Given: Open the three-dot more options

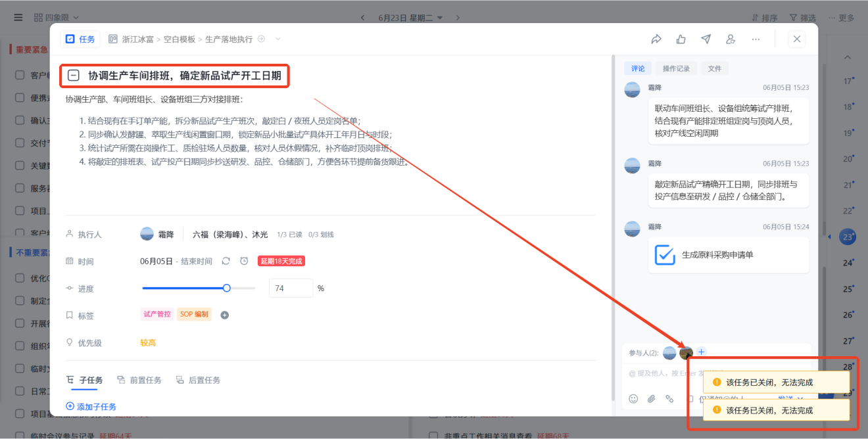Looking at the screenshot, I should point(756,39).
